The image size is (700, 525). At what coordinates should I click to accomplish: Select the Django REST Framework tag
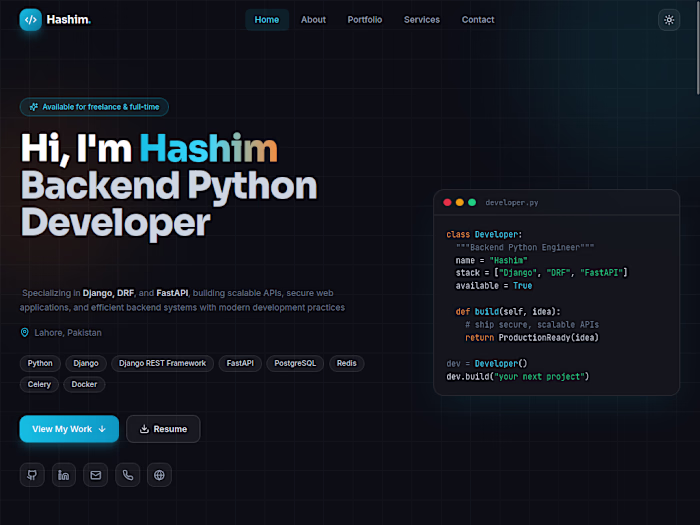coord(162,363)
